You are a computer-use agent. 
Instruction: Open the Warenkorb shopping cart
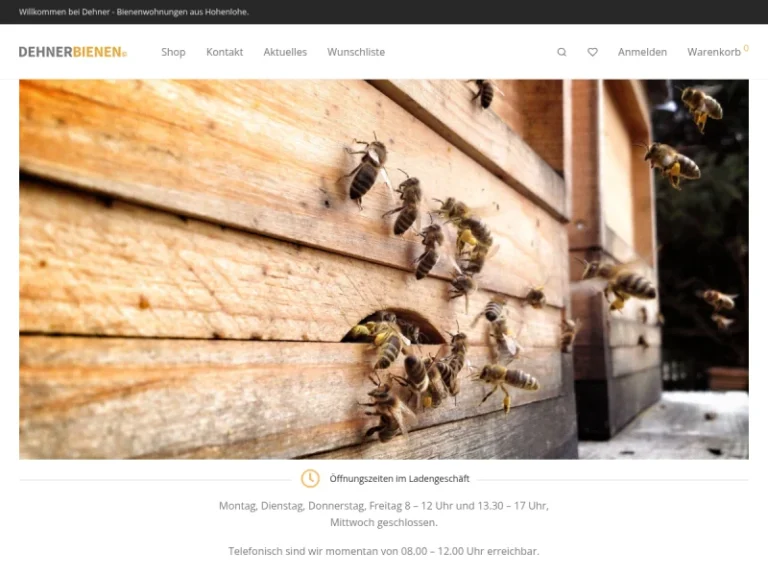pos(713,52)
